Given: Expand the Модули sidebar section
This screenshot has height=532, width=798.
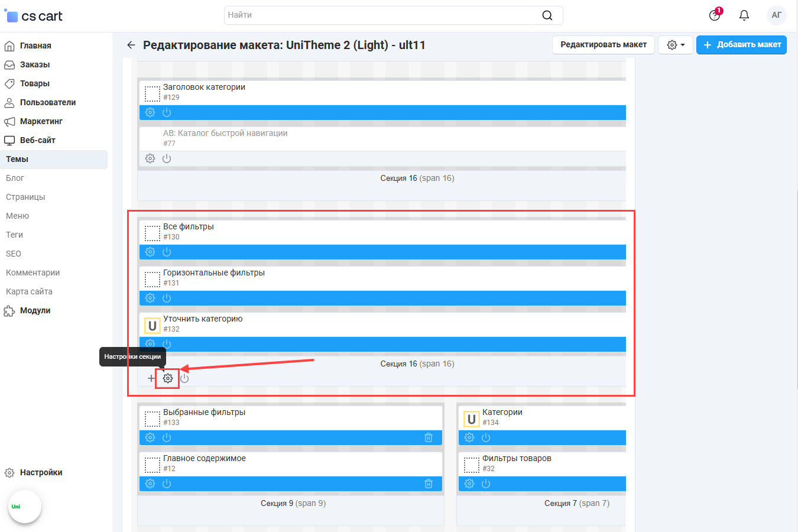Looking at the screenshot, I should [35, 310].
